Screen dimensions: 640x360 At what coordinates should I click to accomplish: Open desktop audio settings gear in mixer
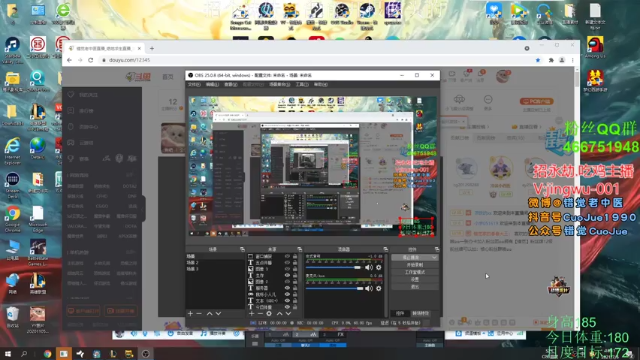click(x=379, y=267)
